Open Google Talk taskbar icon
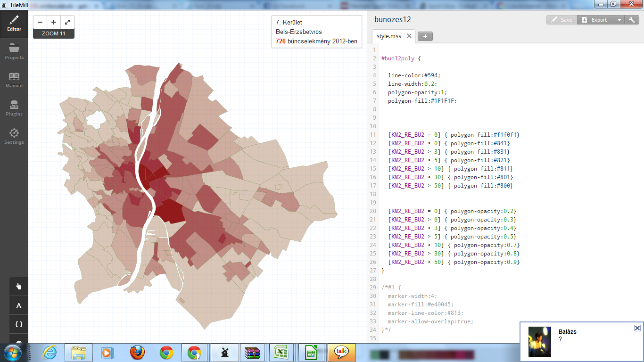Screen dimensions: 644x362 click(x=341, y=353)
